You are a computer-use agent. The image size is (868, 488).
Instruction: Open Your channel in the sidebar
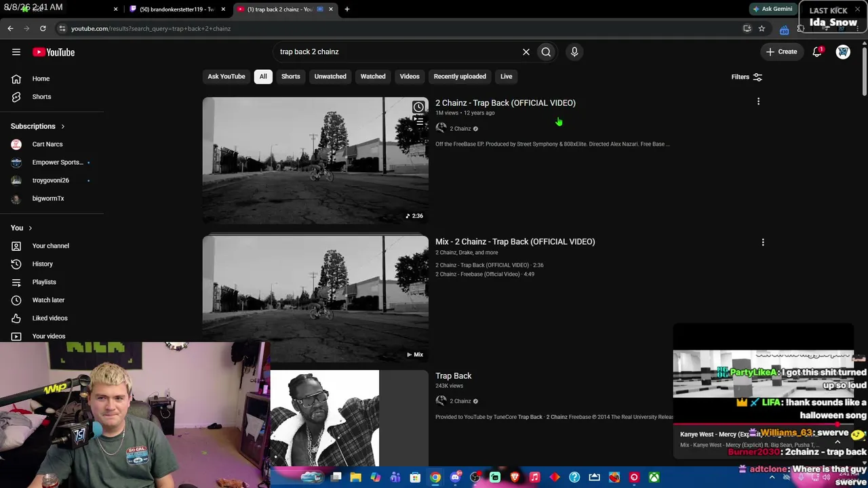52,246
